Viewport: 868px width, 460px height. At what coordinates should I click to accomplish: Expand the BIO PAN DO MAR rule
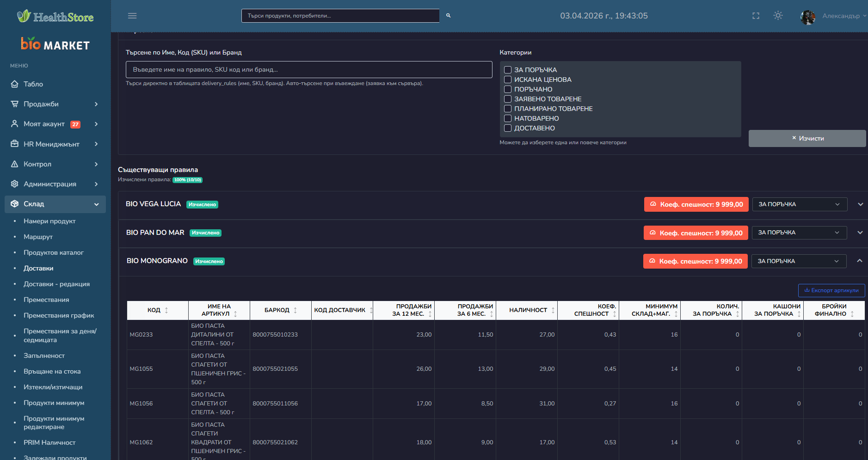[860, 233]
